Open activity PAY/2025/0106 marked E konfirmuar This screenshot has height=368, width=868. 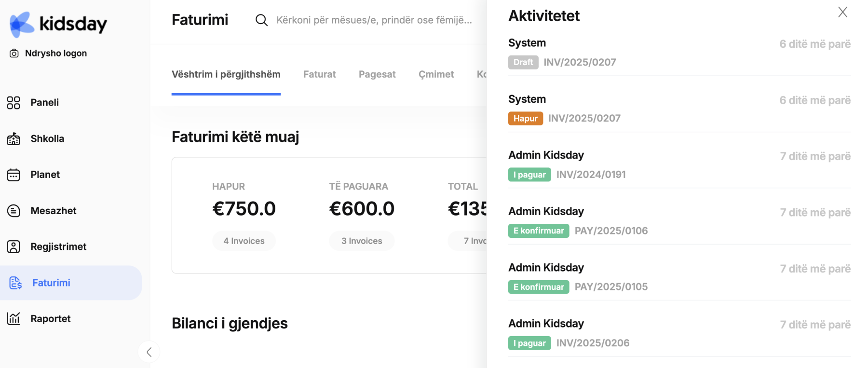point(679,221)
